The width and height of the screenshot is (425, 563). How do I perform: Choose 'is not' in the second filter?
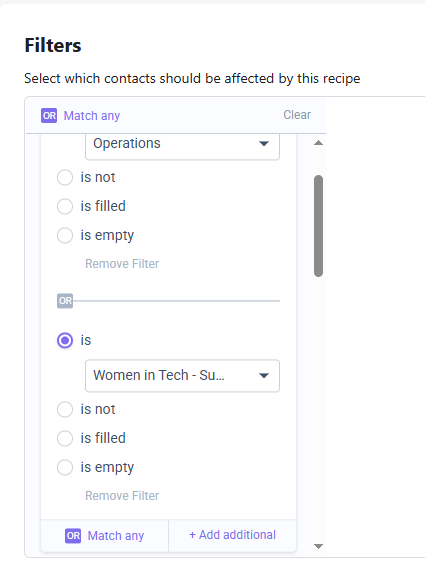pos(65,409)
